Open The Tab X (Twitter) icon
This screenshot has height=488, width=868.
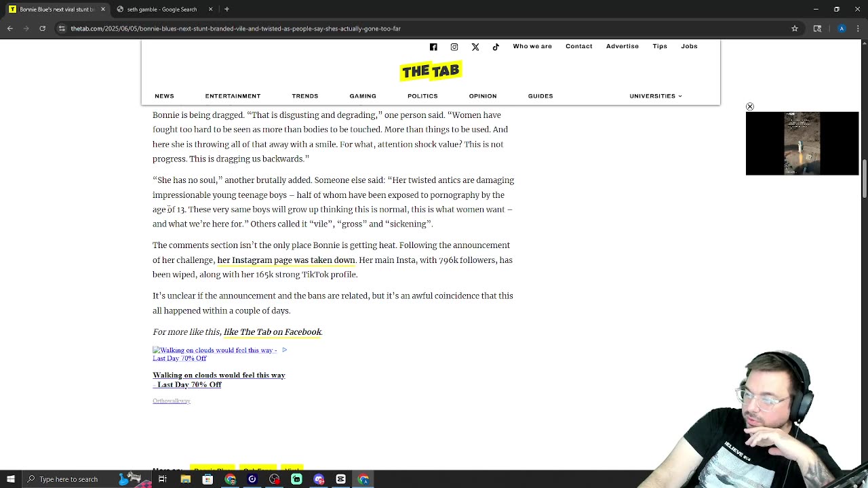coord(475,47)
